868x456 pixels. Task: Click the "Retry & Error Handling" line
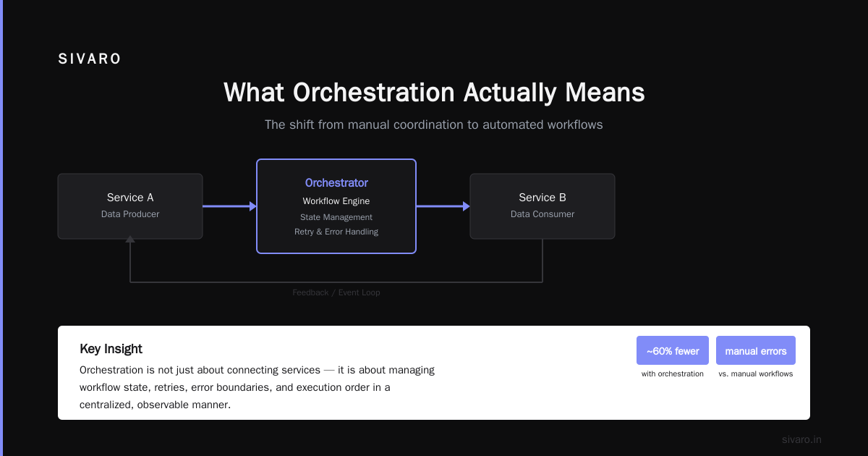(336, 232)
